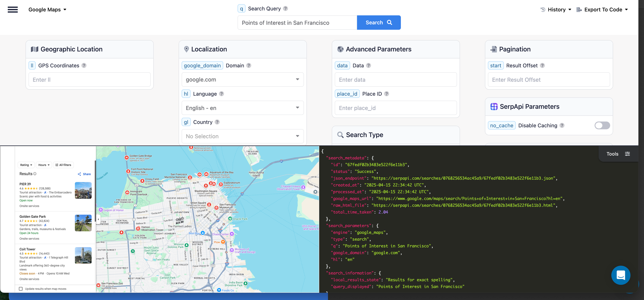
Task: Click the Share icon in map results
Action: coord(79,174)
